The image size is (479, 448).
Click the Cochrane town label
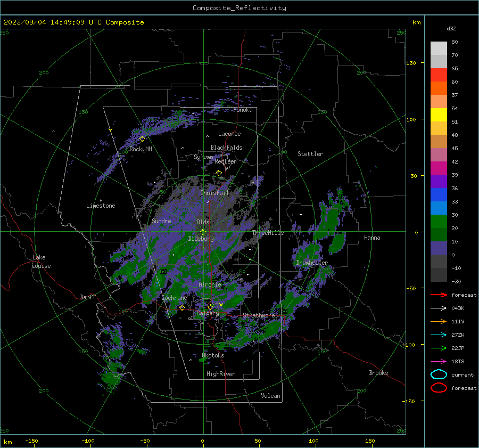point(174,298)
